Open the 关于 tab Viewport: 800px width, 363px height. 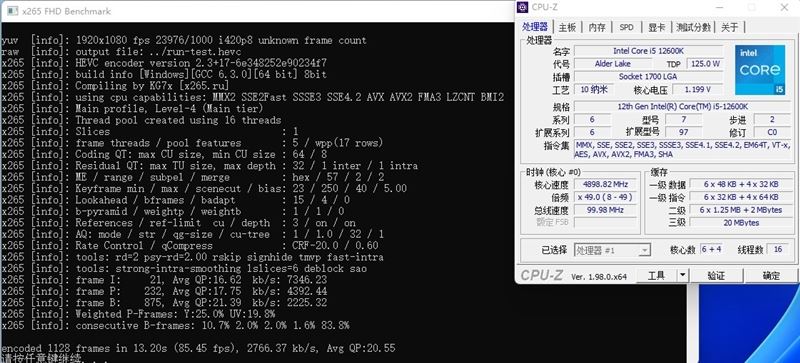(730, 27)
